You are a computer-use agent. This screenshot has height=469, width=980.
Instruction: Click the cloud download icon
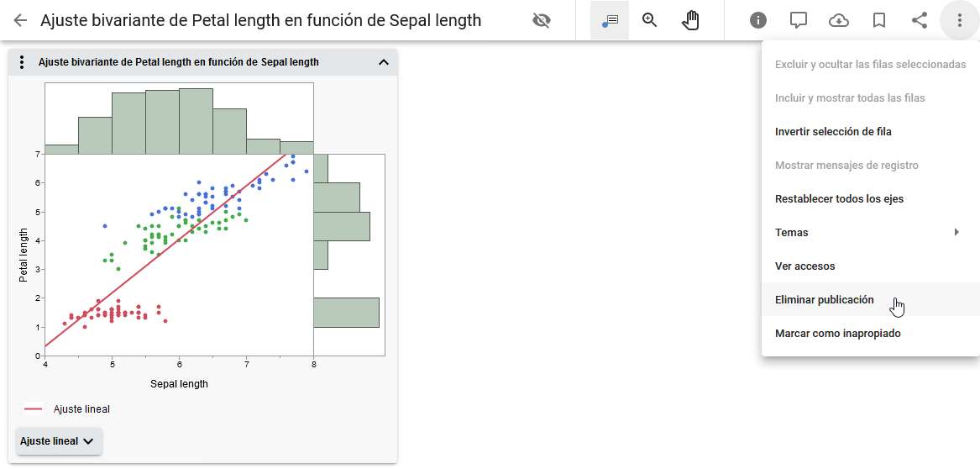pyautogui.click(x=839, y=20)
